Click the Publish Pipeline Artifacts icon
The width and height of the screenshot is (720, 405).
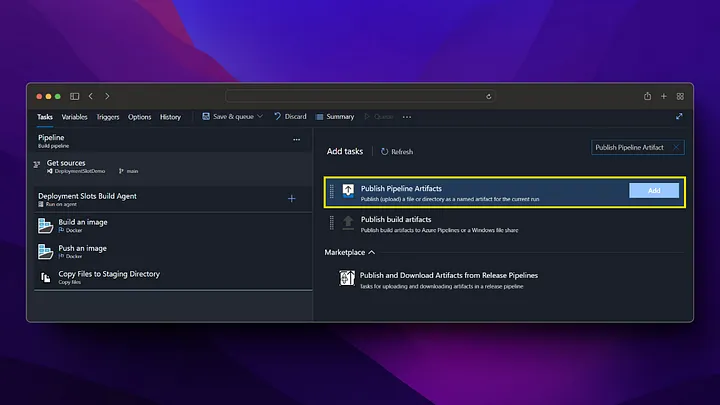(348, 191)
